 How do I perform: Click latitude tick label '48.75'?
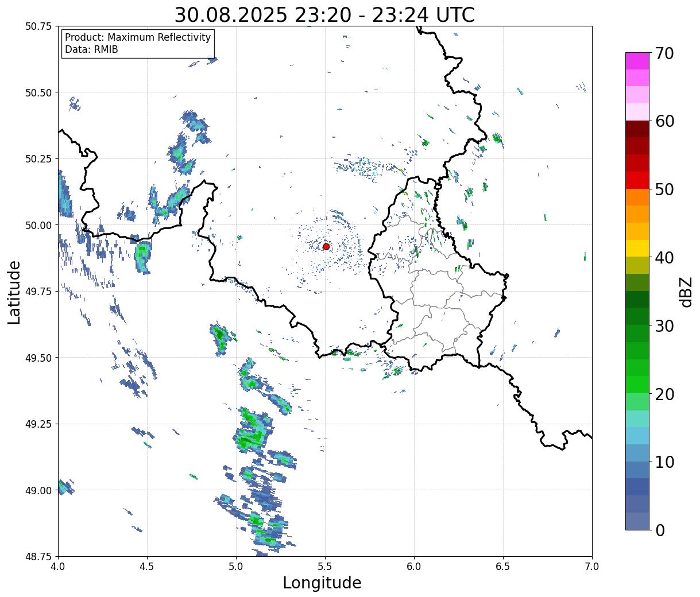(38, 556)
